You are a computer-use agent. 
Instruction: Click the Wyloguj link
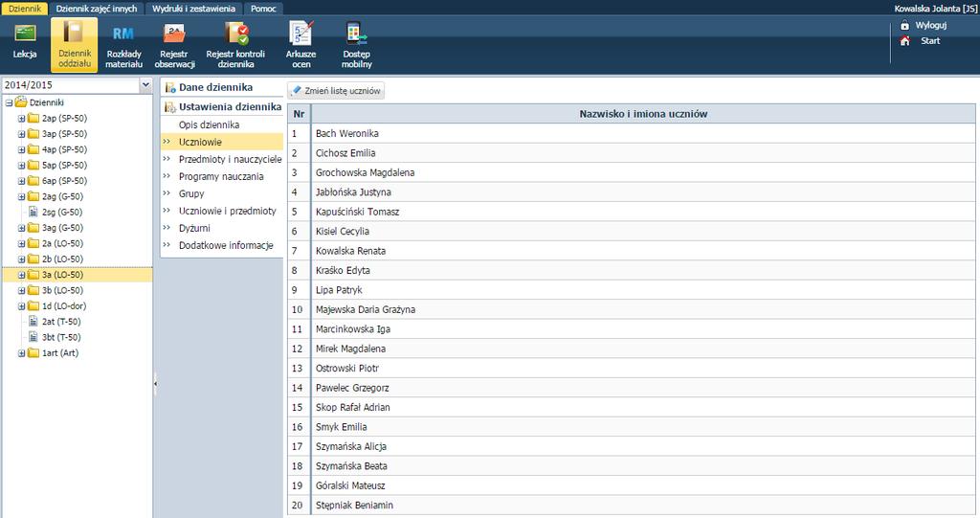click(930, 25)
